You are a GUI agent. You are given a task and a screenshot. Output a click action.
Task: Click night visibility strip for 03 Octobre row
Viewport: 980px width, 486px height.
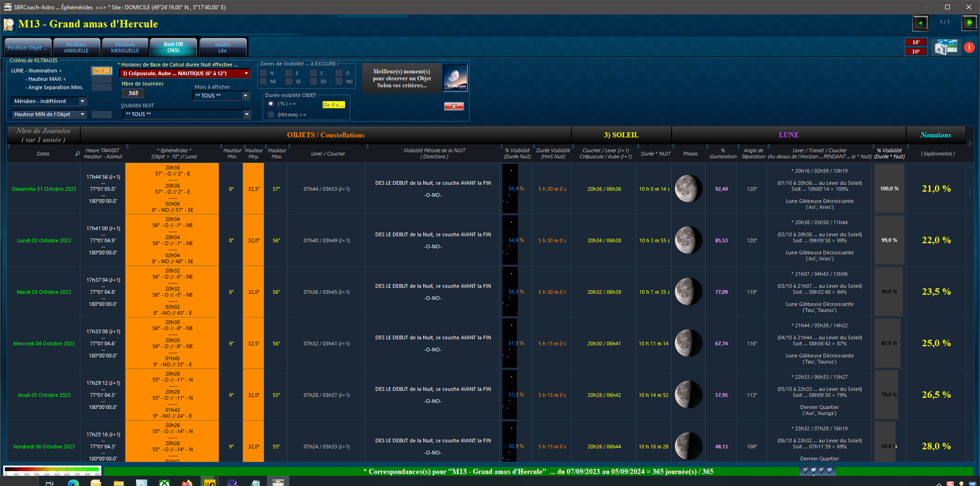pyautogui.click(x=510, y=292)
